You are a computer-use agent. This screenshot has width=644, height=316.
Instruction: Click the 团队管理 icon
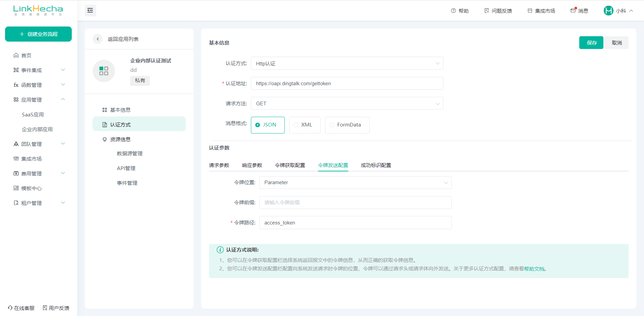pos(16,144)
